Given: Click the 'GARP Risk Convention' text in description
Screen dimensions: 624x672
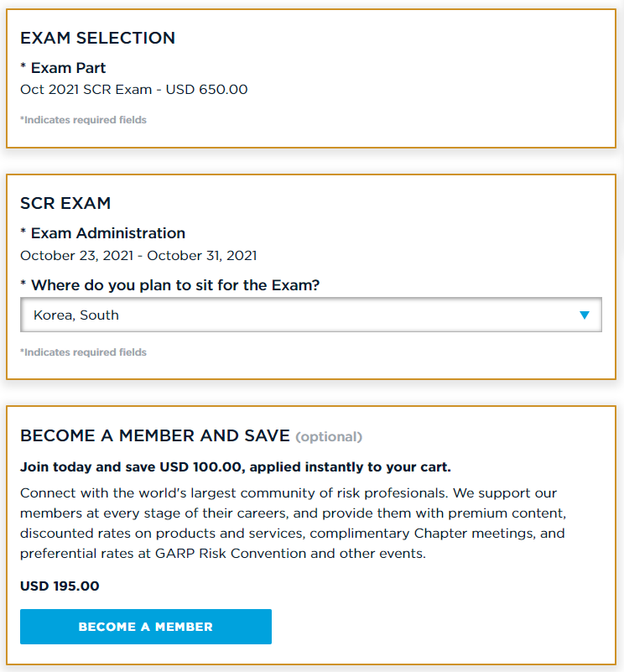Looking at the screenshot, I should 231,553.
